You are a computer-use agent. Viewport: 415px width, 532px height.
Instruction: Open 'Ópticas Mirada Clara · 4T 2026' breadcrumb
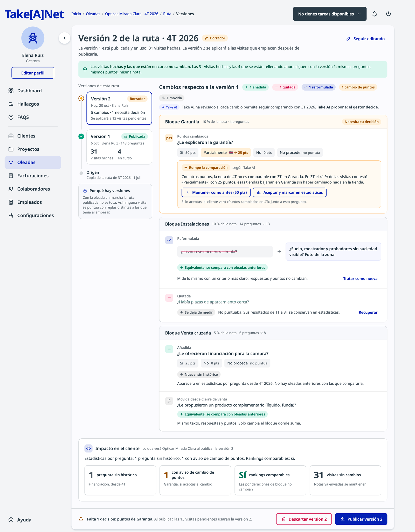click(132, 14)
